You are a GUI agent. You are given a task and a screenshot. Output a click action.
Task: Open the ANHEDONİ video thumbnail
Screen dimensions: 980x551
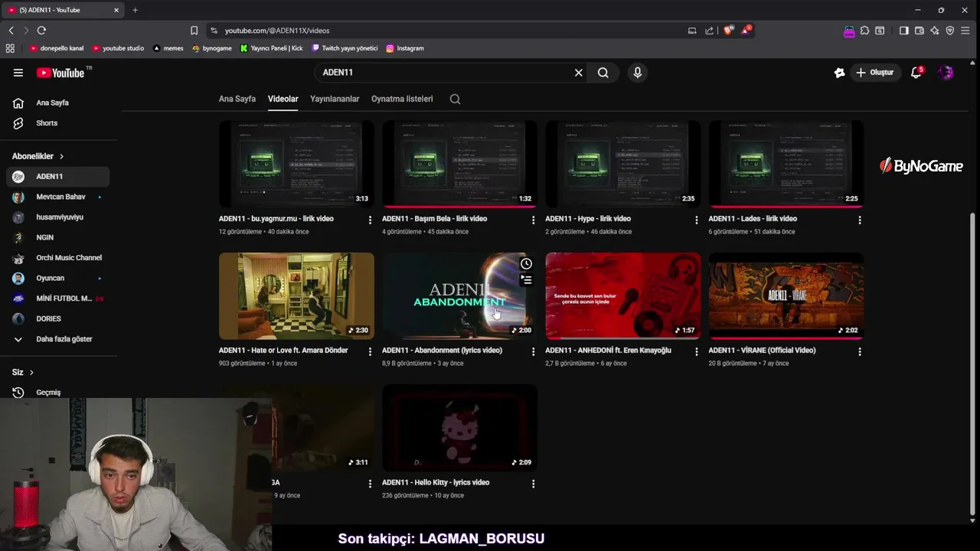tap(622, 296)
